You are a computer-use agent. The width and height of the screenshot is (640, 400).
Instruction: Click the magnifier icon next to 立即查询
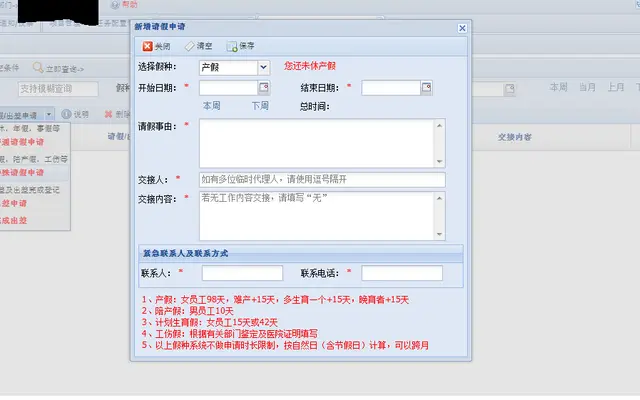point(38,67)
